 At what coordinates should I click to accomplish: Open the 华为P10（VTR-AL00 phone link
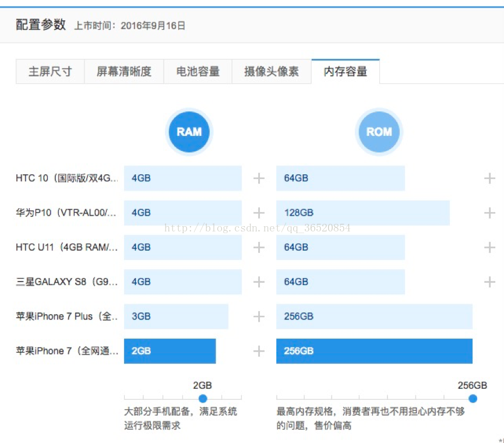point(66,213)
